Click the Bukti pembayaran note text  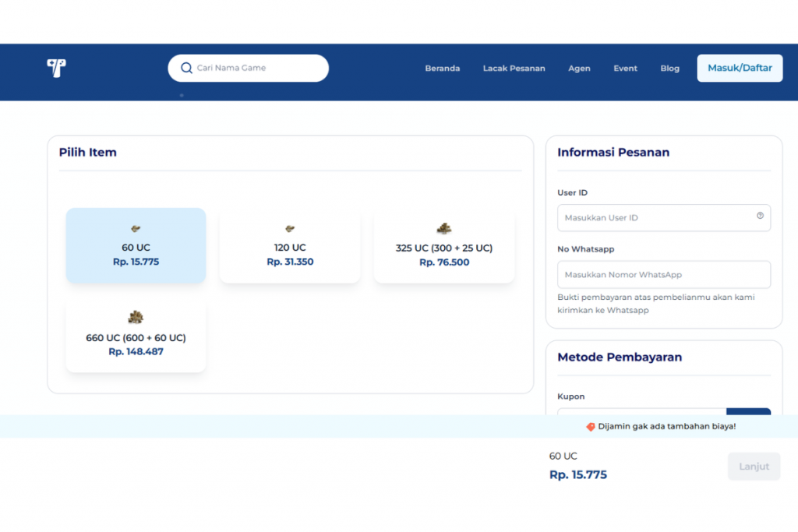656,304
